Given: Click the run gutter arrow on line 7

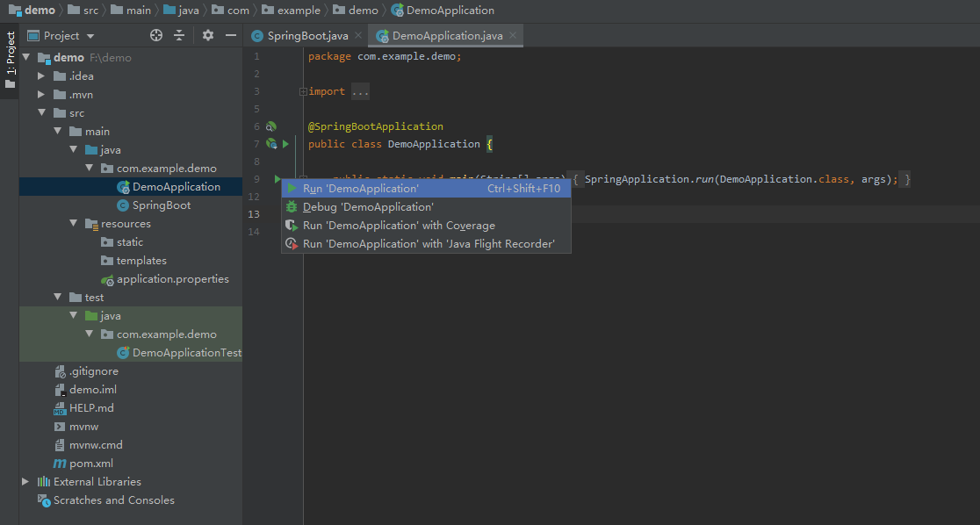Looking at the screenshot, I should pyautogui.click(x=285, y=144).
